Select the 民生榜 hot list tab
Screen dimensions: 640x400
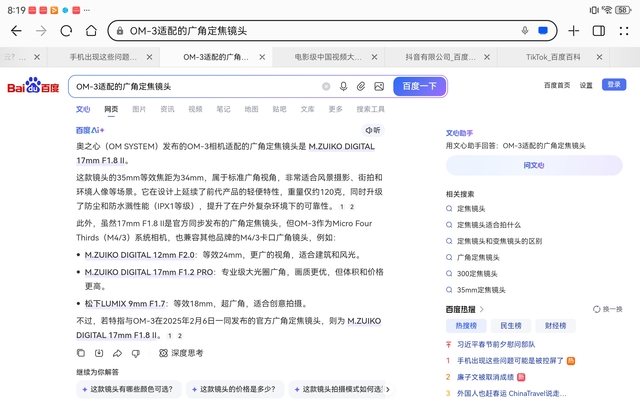click(510, 326)
